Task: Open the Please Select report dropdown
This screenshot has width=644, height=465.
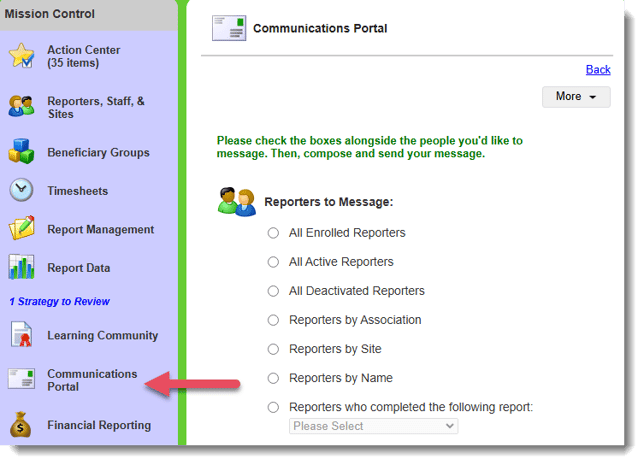Action: (373, 426)
